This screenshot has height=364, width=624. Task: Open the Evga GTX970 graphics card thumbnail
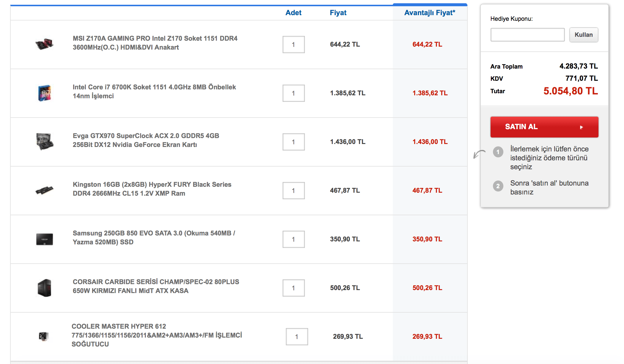(45, 141)
